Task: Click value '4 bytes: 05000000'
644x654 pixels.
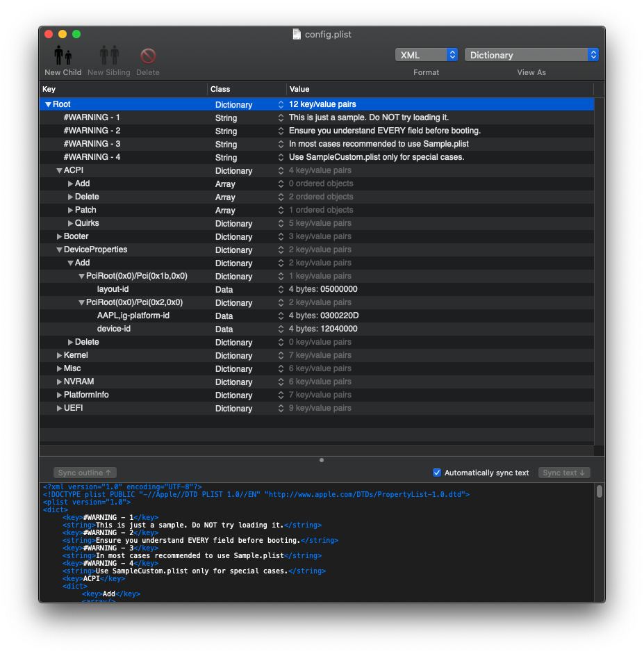Action: pos(323,289)
